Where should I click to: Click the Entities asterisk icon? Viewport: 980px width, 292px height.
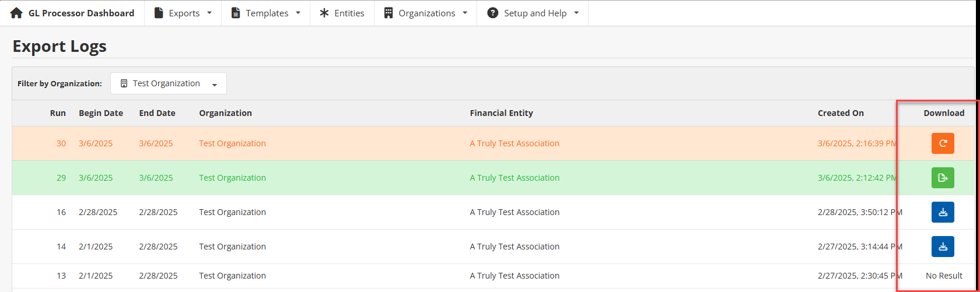point(324,13)
